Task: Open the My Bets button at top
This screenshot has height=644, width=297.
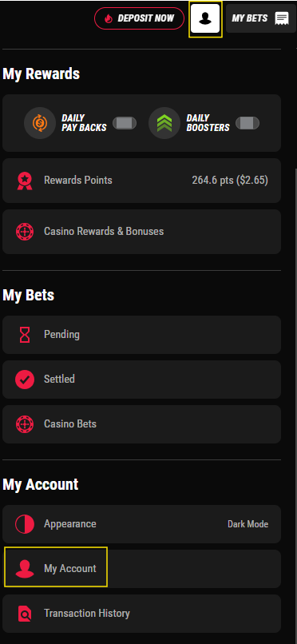Action: coord(261,18)
